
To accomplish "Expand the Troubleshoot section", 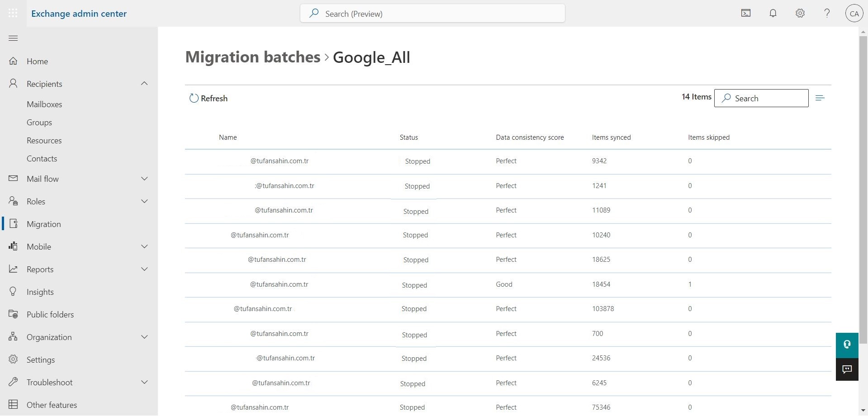I will [x=144, y=382].
